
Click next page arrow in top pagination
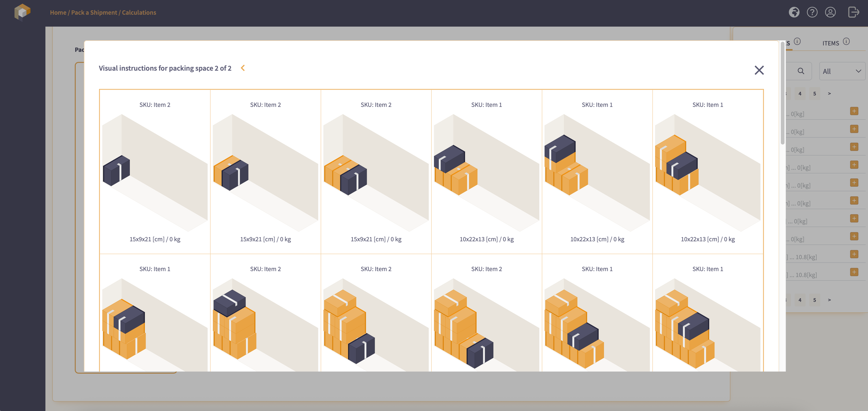click(829, 94)
